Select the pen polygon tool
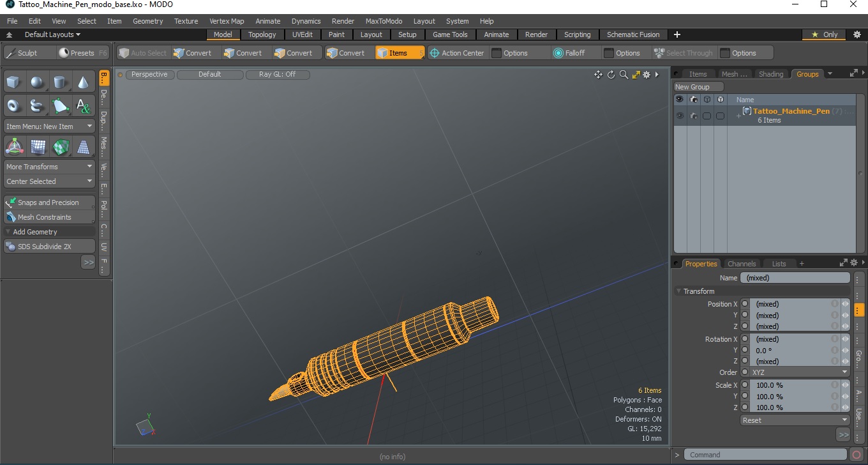This screenshot has height=465, width=868. pyautogui.click(x=60, y=105)
